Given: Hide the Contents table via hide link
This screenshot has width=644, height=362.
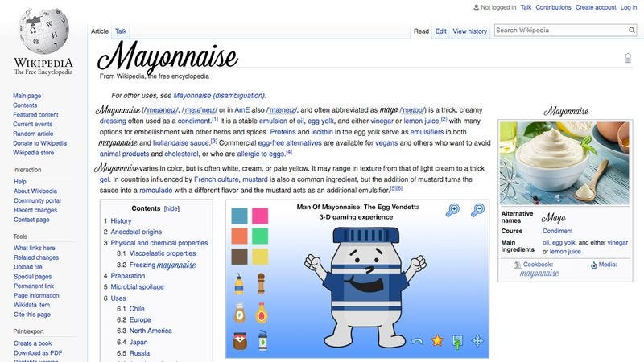Looking at the screenshot, I should 171,208.
